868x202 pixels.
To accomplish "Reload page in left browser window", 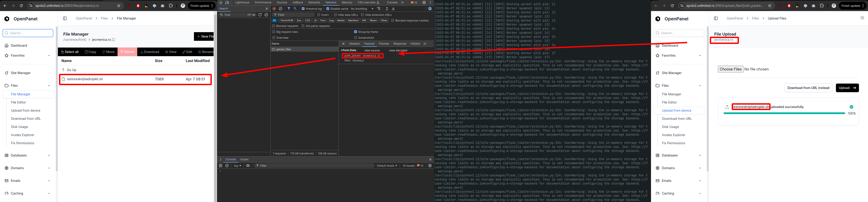I will click(21, 6).
